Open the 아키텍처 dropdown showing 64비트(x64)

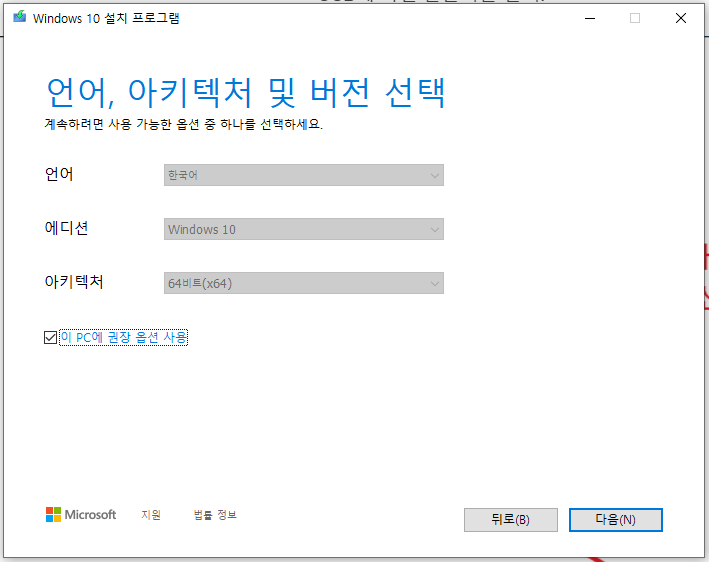tap(303, 283)
